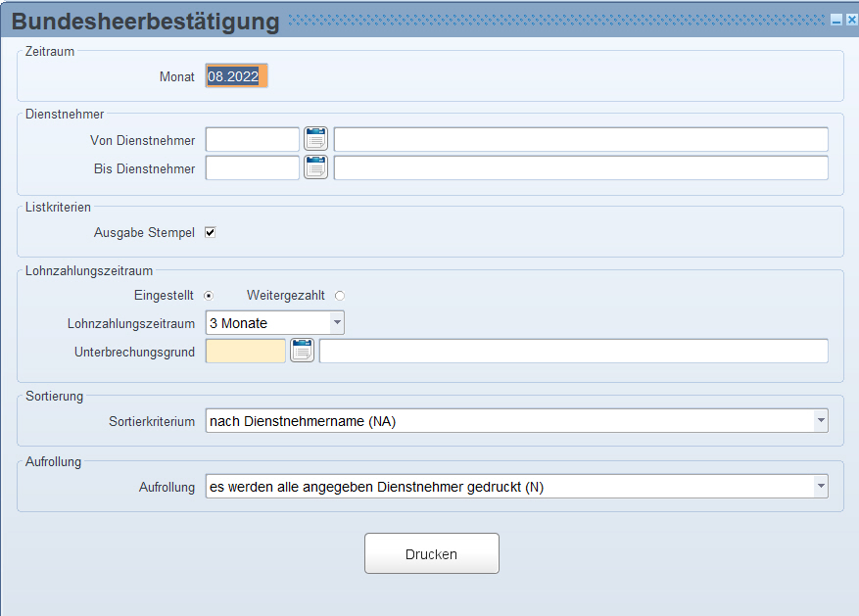Close the Bundesheerbestätigung window

click(x=850, y=20)
